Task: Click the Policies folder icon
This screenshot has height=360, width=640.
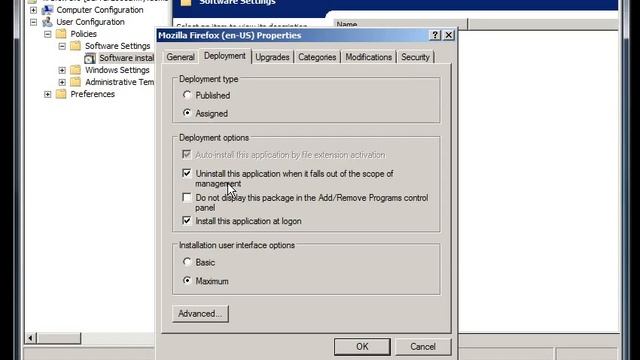Action: click(61, 33)
